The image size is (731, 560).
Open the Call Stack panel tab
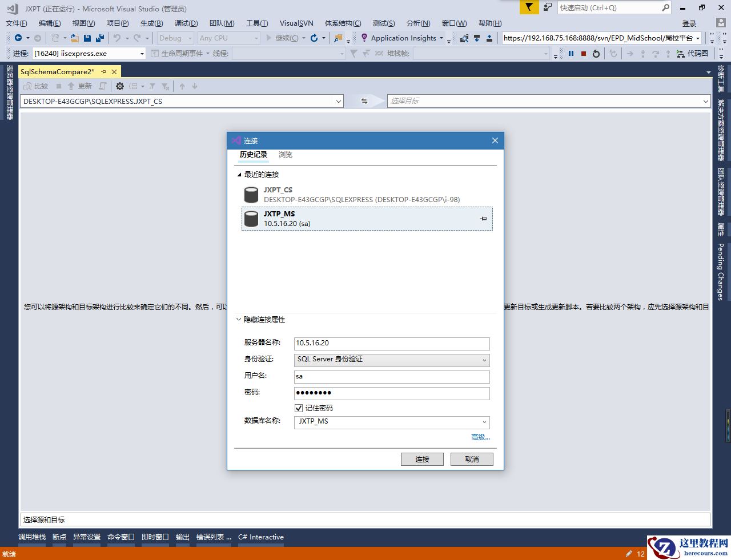point(32,537)
